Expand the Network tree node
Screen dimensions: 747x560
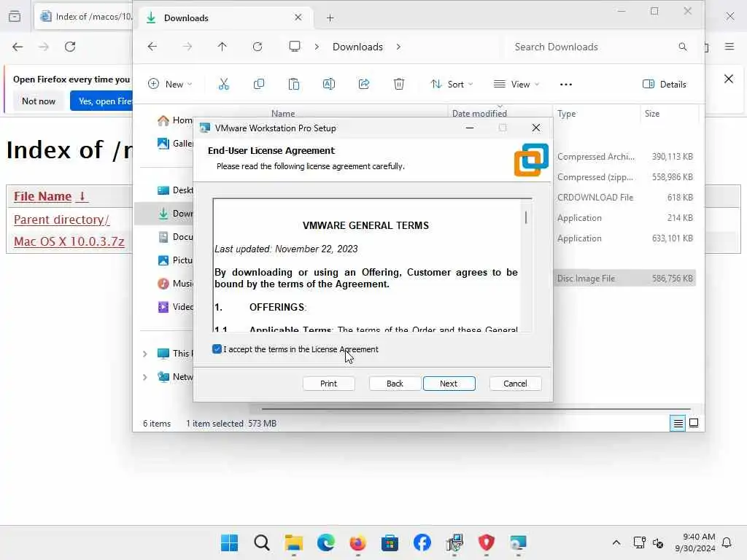pos(145,377)
